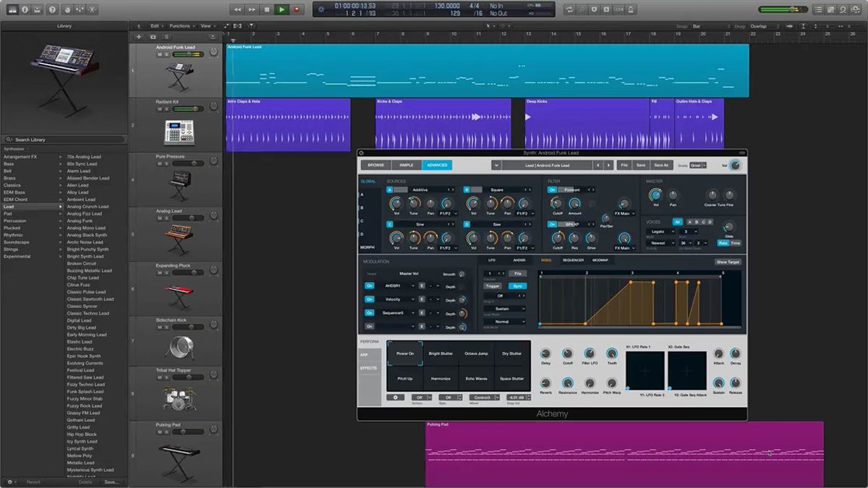Switch to the Simple tab in Alchemy

(x=406, y=164)
